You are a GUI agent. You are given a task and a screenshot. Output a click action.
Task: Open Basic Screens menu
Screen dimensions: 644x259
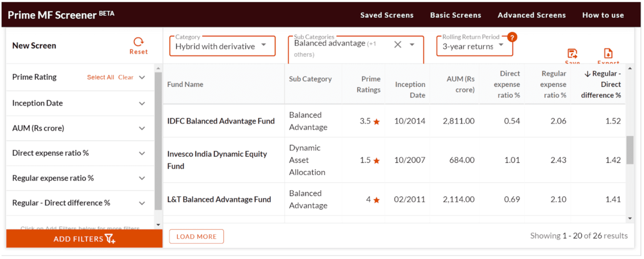click(456, 15)
